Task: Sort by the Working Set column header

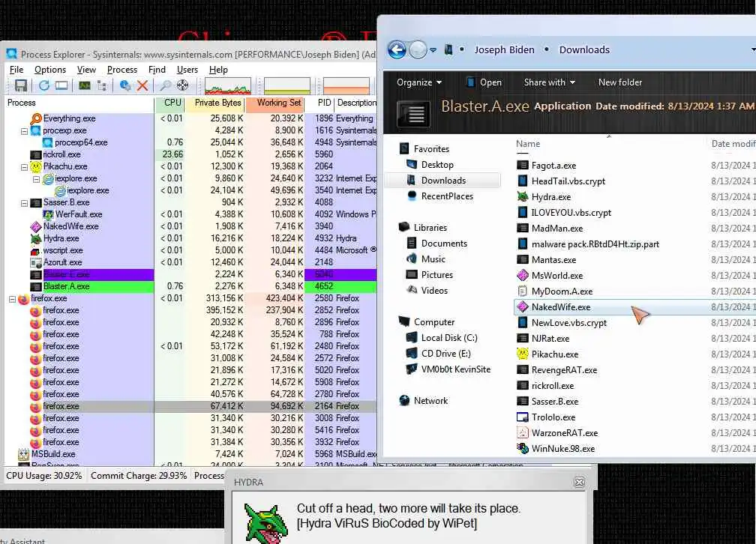Action: 274,103
